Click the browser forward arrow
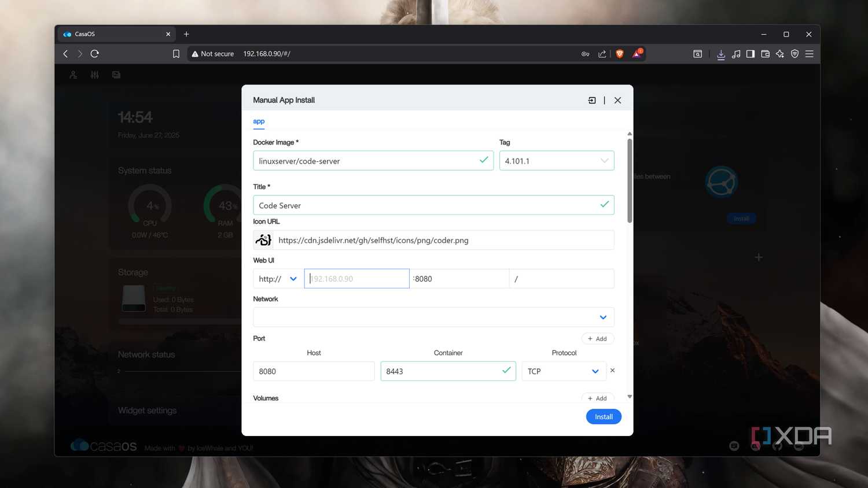Image resolution: width=868 pixels, height=488 pixels. click(x=80, y=54)
